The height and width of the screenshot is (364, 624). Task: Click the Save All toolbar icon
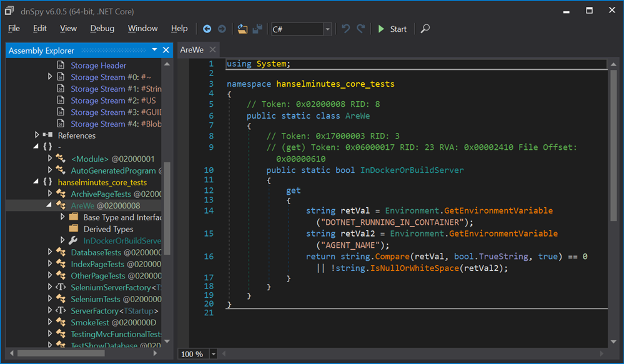coord(257,29)
